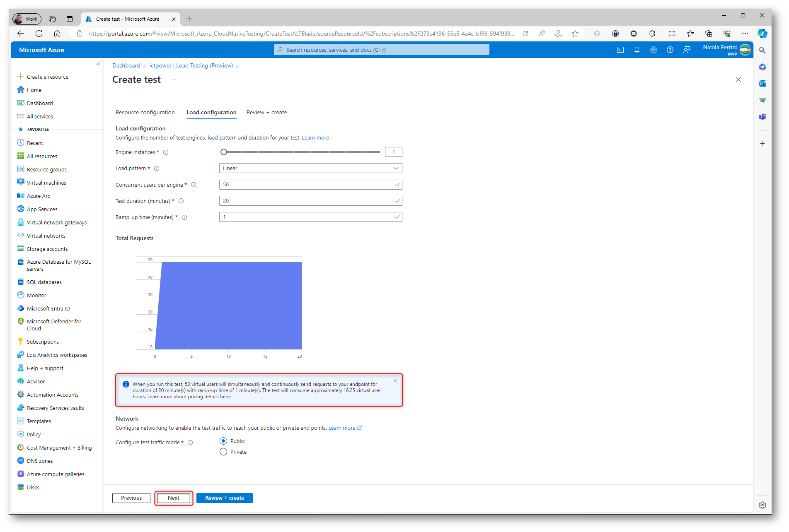
Task: Click the Engine instances slider handle
Action: click(224, 152)
